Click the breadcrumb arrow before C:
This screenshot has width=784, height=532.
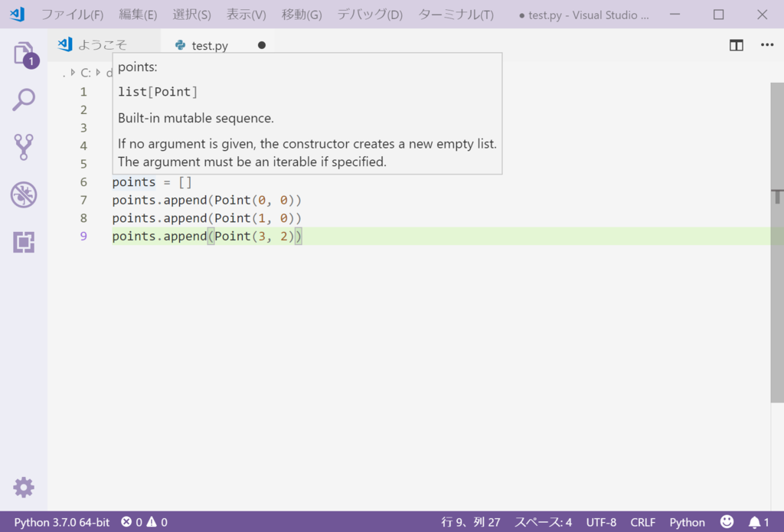73,73
